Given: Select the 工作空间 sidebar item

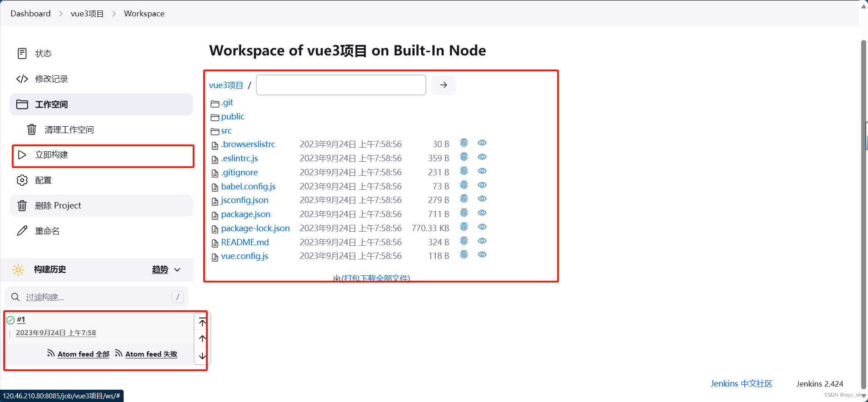Looking at the screenshot, I should (x=101, y=104).
